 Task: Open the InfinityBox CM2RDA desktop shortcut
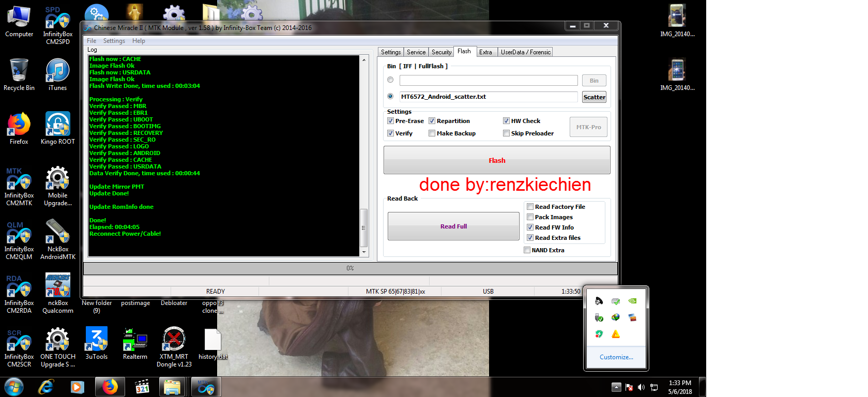tap(19, 294)
